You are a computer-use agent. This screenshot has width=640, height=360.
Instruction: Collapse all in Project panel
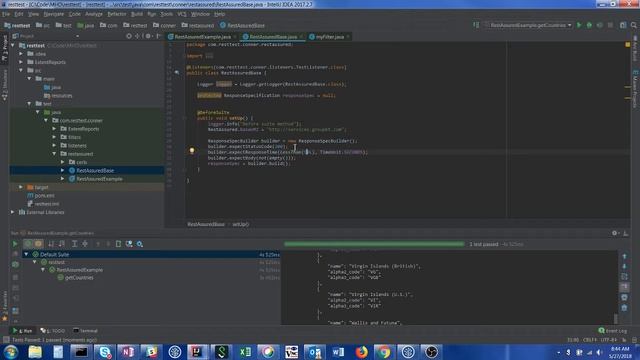(137, 36)
